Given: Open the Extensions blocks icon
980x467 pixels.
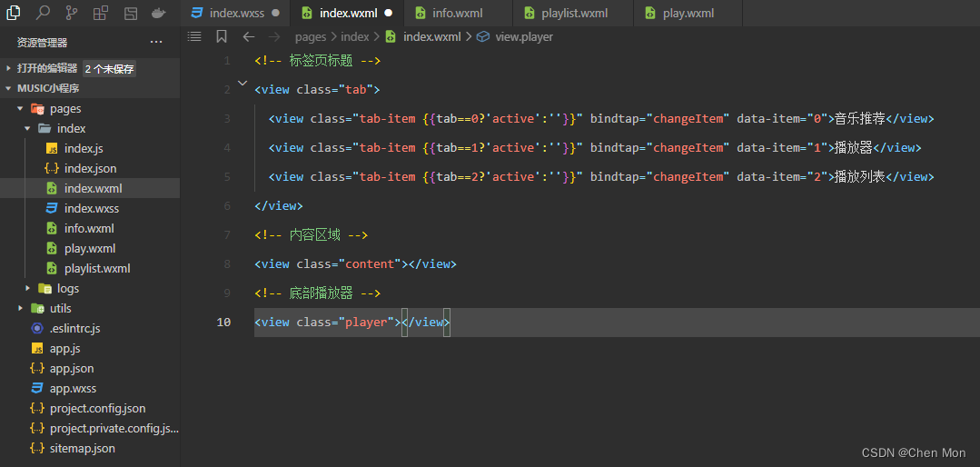Looking at the screenshot, I should (x=101, y=13).
